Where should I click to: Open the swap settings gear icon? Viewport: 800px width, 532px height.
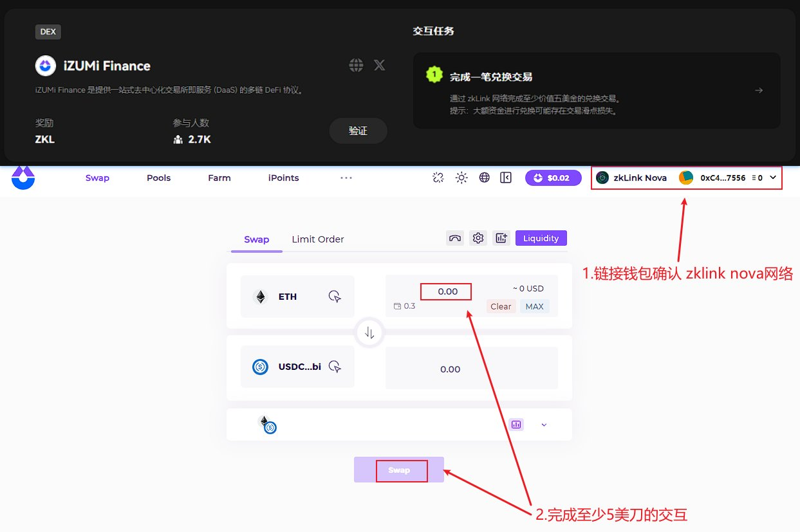point(478,238)
